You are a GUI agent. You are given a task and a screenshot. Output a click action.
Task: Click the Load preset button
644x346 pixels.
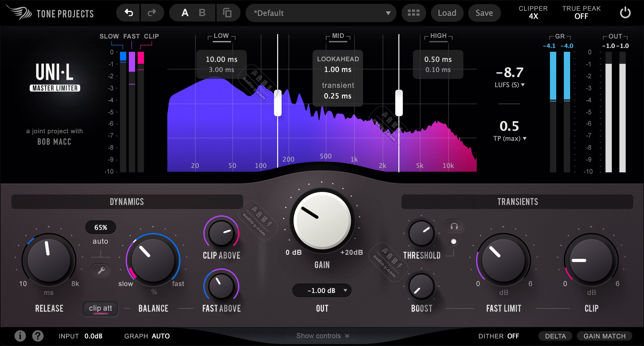coord(447,13)
